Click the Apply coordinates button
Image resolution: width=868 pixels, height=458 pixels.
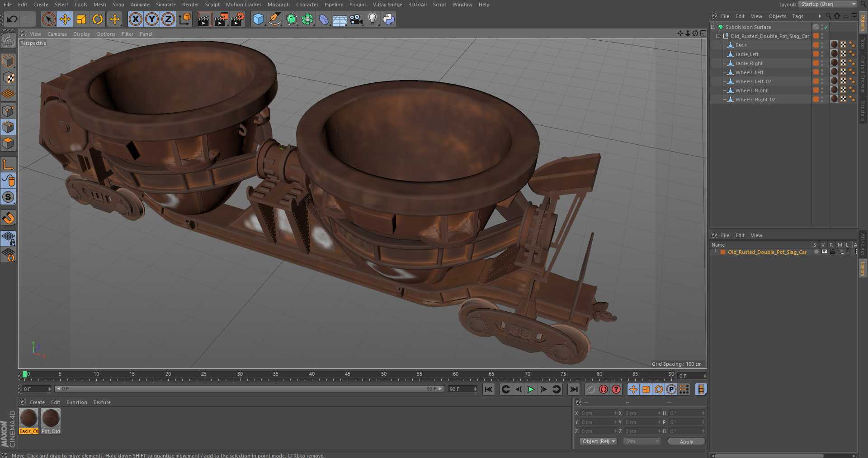pos(686,441)
